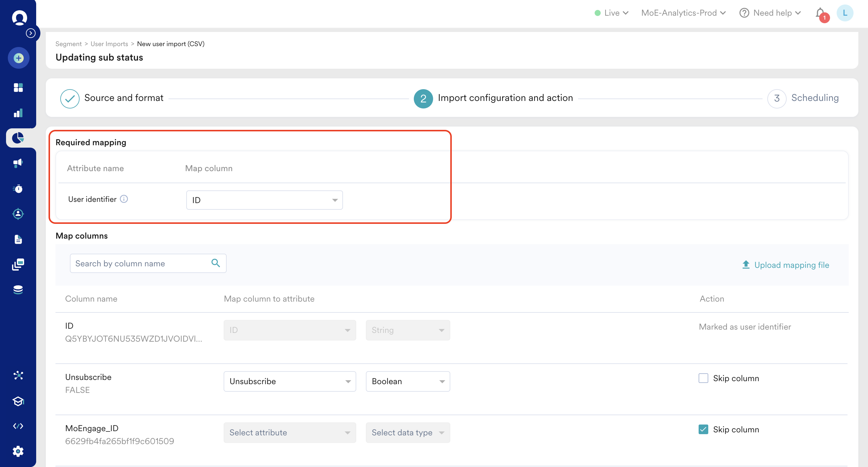Open the User identifier ID dropdown
The image size is (868, 467).
tap(264, 200)
